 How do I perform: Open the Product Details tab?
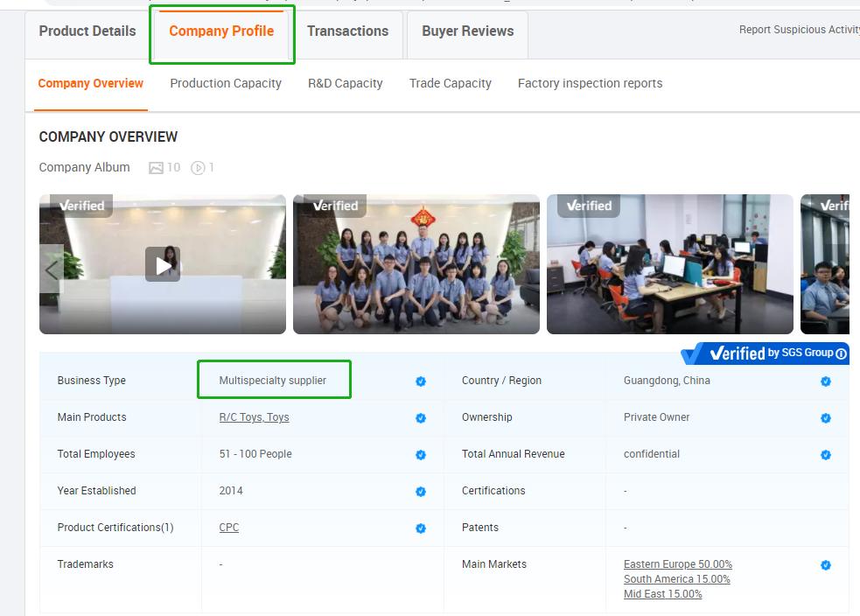[87, 31]
